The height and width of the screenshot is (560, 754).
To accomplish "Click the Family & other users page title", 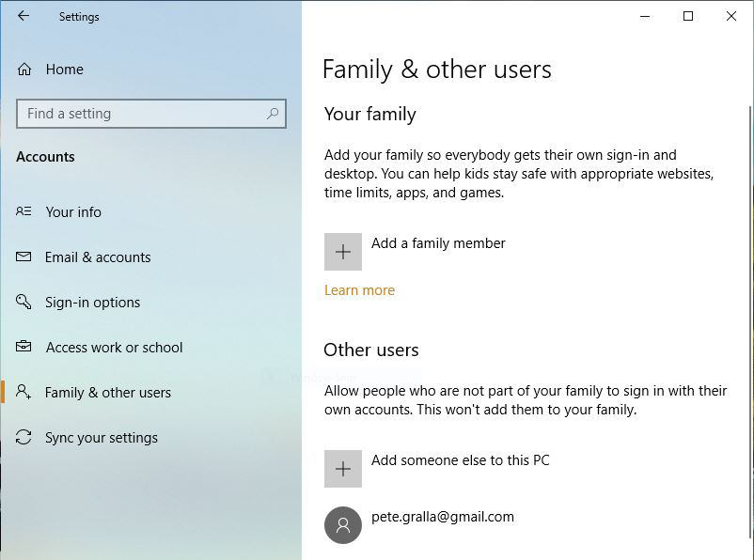I will 436,70.
